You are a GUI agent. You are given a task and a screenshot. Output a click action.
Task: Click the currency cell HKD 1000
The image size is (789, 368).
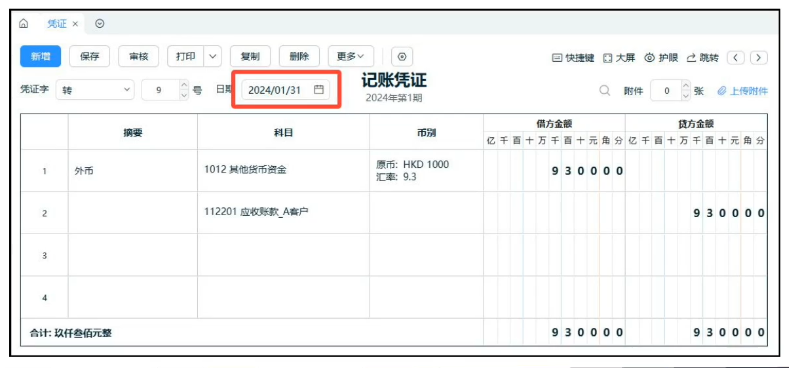[x=426, y=171]
